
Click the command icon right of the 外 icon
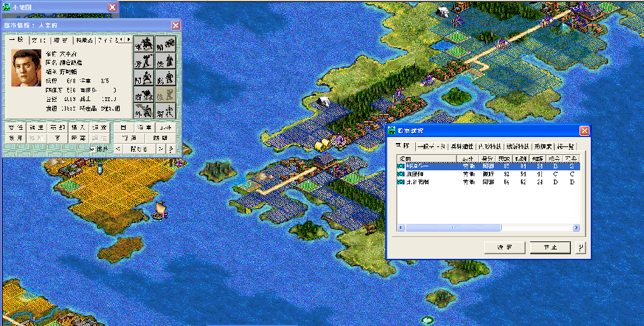166,111
